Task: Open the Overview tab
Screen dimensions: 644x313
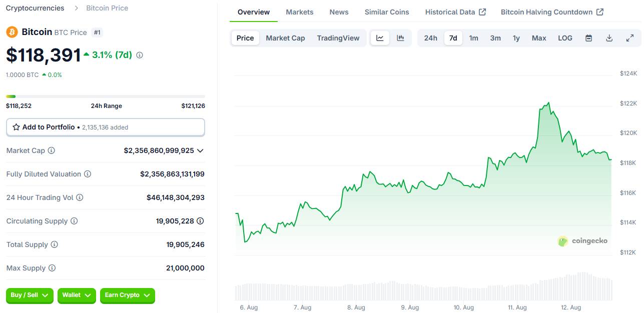Action: point(254,12)
